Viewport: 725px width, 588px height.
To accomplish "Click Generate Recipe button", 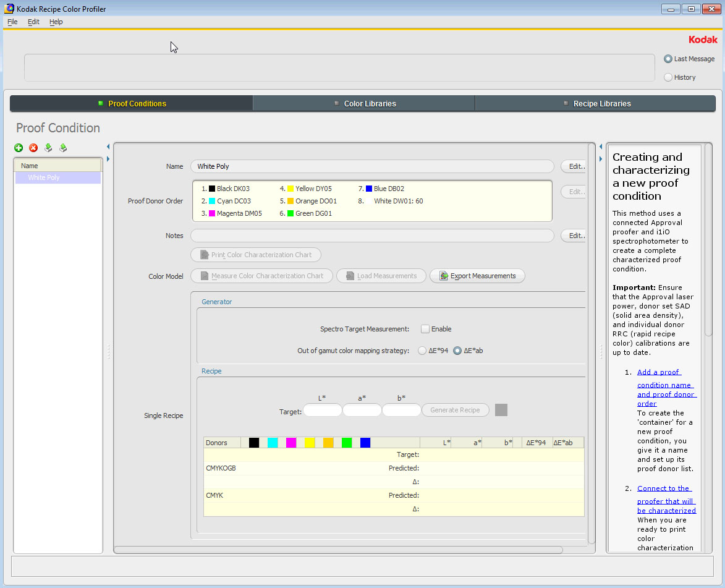I will 456,410.
